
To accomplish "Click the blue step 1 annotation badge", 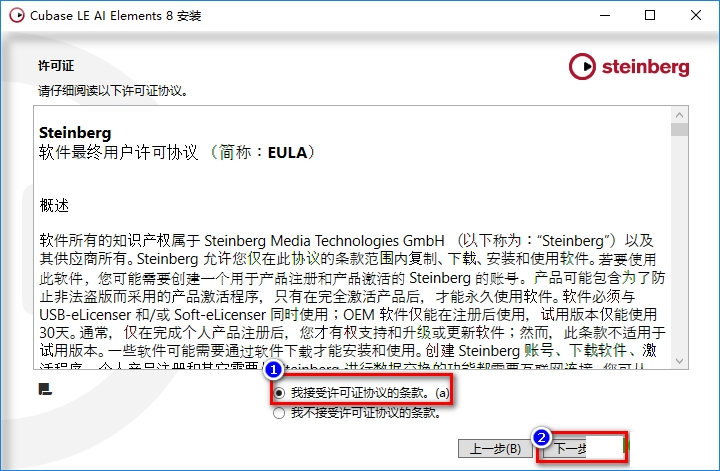I will click(x=274, y=369).
